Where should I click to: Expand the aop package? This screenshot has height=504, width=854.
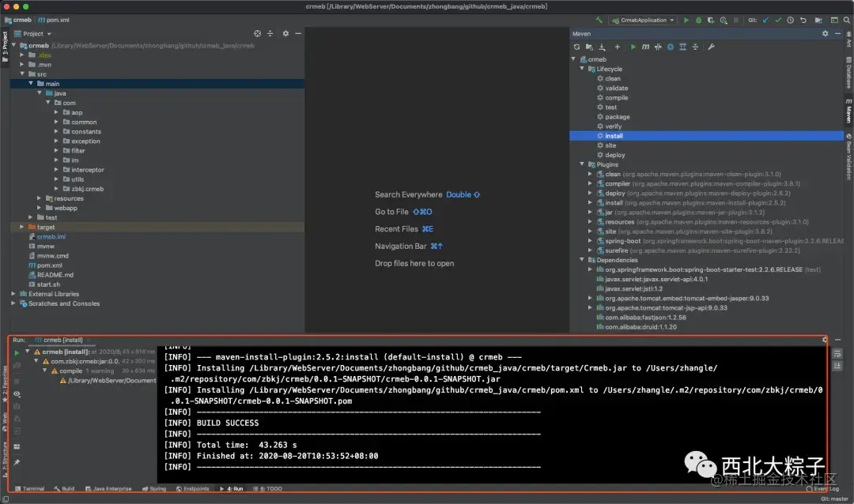tap(56, 112)
